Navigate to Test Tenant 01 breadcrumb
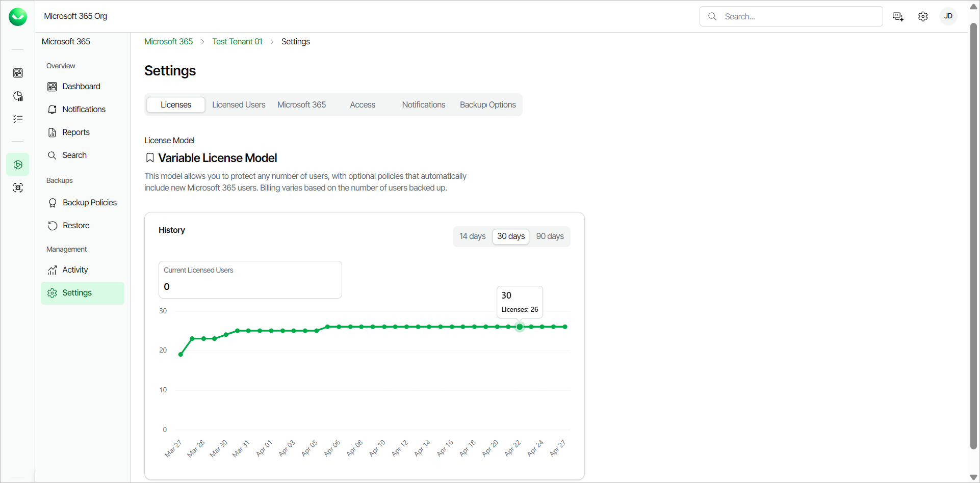The image size is (980, 483). click(237, 41)
